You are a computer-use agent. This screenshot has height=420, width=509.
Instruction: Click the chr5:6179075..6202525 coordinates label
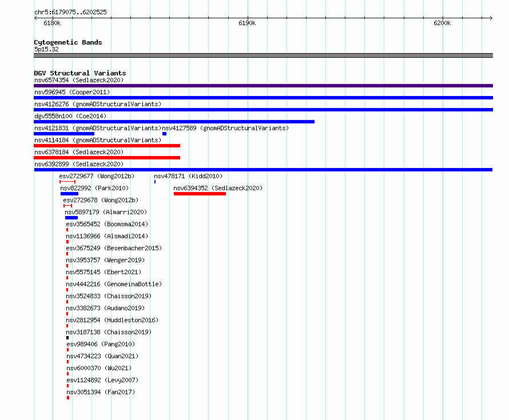pos(70,12)
